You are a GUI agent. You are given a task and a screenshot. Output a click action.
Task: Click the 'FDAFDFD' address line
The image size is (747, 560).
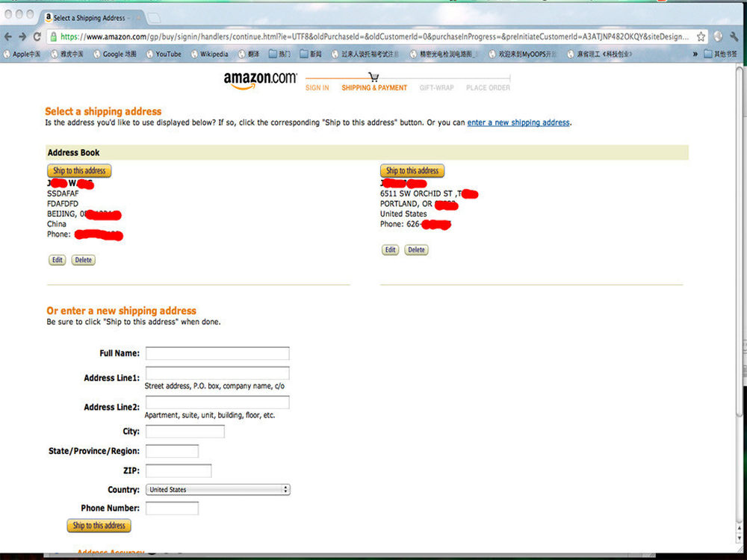tap(63, 204)
